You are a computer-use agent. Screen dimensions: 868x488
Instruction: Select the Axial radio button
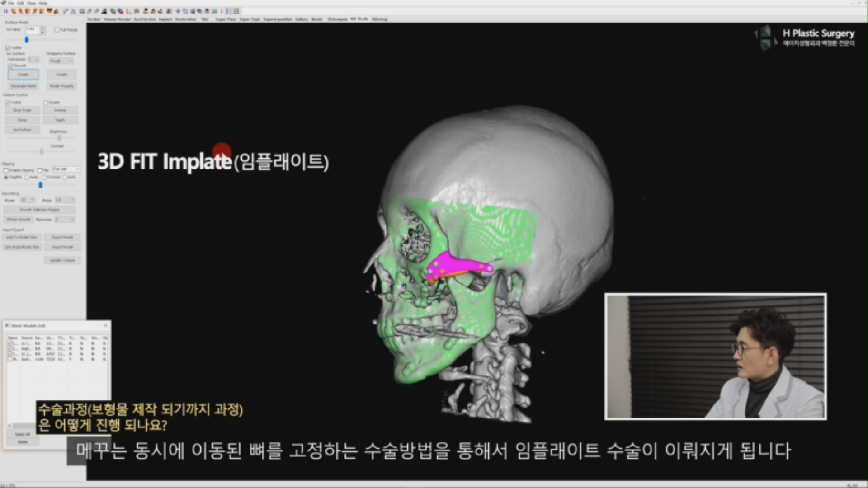tap(27, 178)
